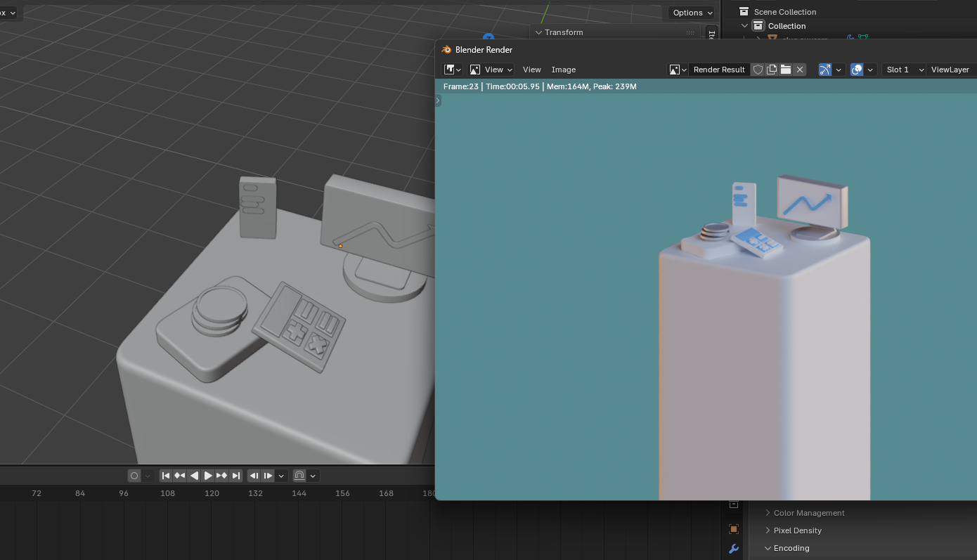The width and height of the screenshot is (977, 560).
Task: Play the animation forward
Action: pyautogui.click(x=208, y=476)
